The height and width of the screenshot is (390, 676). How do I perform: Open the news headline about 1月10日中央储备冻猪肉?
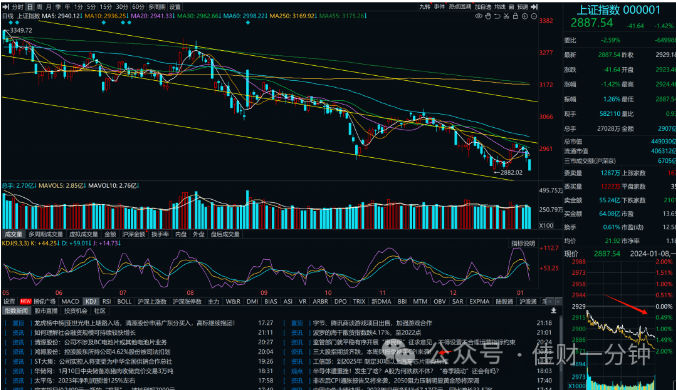click(x=104, y=371)
